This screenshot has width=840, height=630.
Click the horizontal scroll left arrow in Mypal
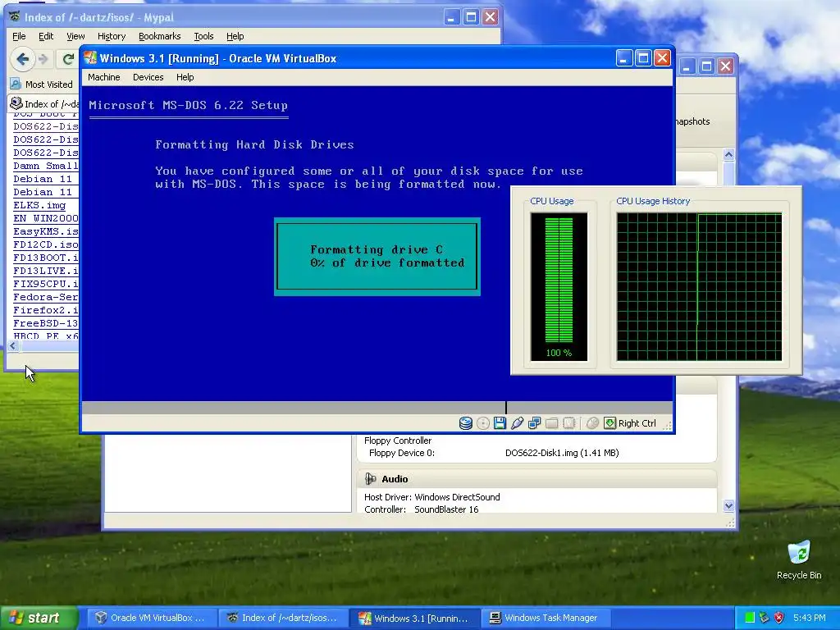pos(13,346)
